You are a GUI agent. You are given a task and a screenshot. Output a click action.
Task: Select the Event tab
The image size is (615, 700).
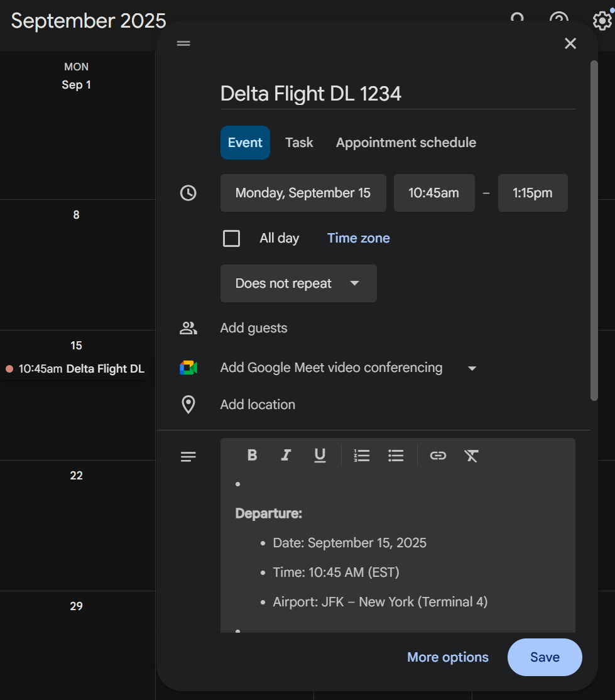click(245, 143)
